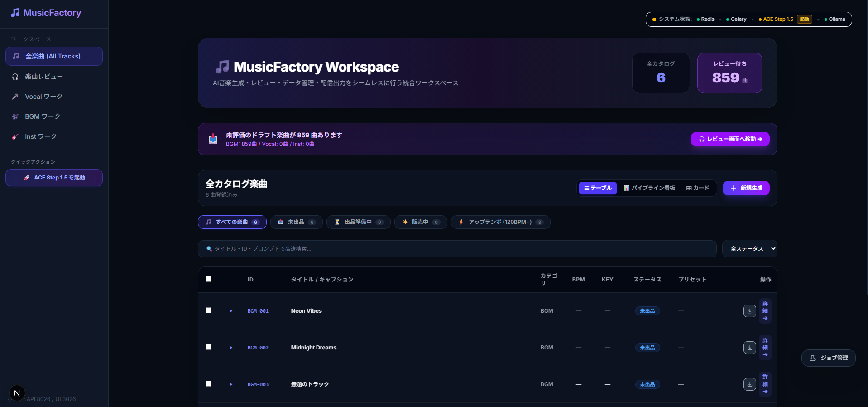Viewport: 868px width, 407px height.
Task: Download the Neon Vibes track
Action: [x=750, y=311]
